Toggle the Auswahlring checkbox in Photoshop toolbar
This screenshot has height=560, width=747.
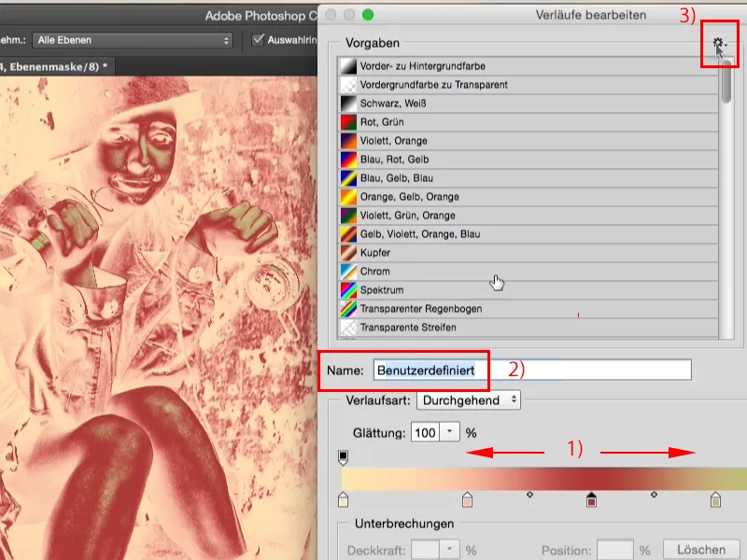point(258,40)
